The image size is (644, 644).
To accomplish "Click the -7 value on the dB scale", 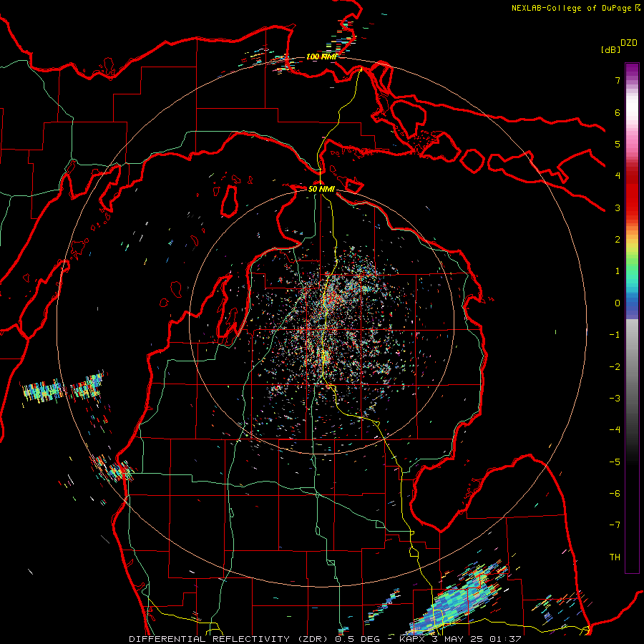I will [x=615, y=525].
